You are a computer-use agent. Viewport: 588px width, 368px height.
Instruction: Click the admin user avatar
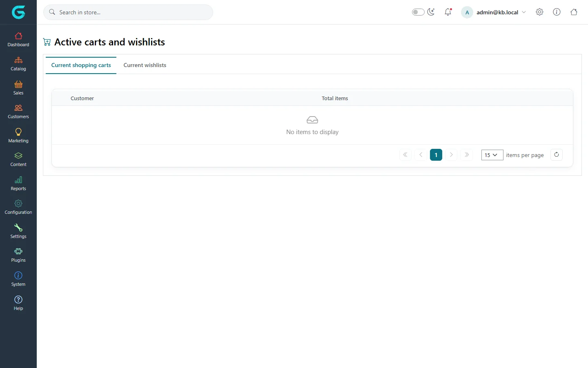[x=467, y=12]
